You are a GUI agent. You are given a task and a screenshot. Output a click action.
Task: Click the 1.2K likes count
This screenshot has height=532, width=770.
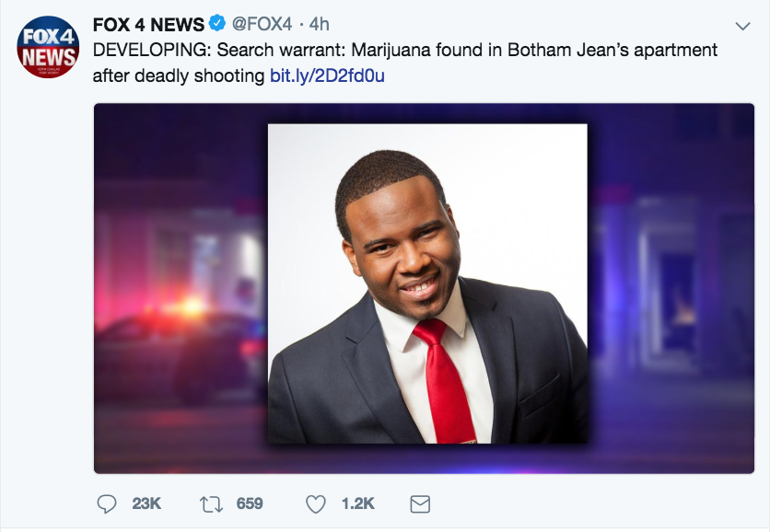[x=357, y=503]
